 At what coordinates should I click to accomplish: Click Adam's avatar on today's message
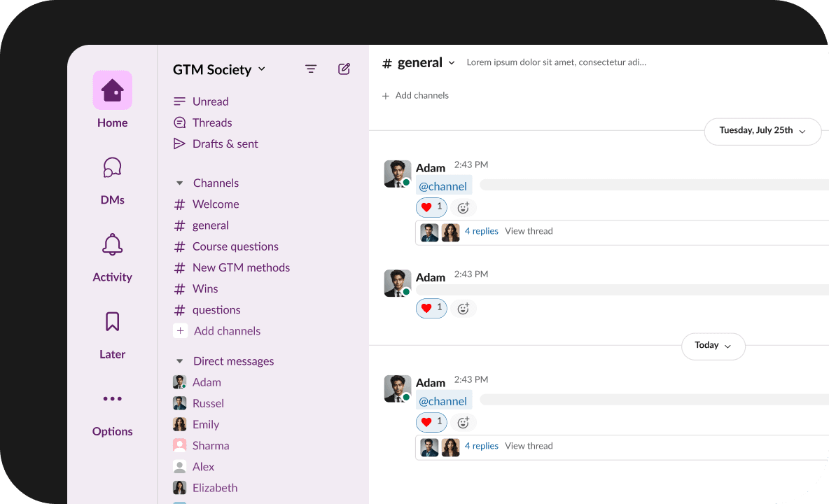tap(398, 388)
